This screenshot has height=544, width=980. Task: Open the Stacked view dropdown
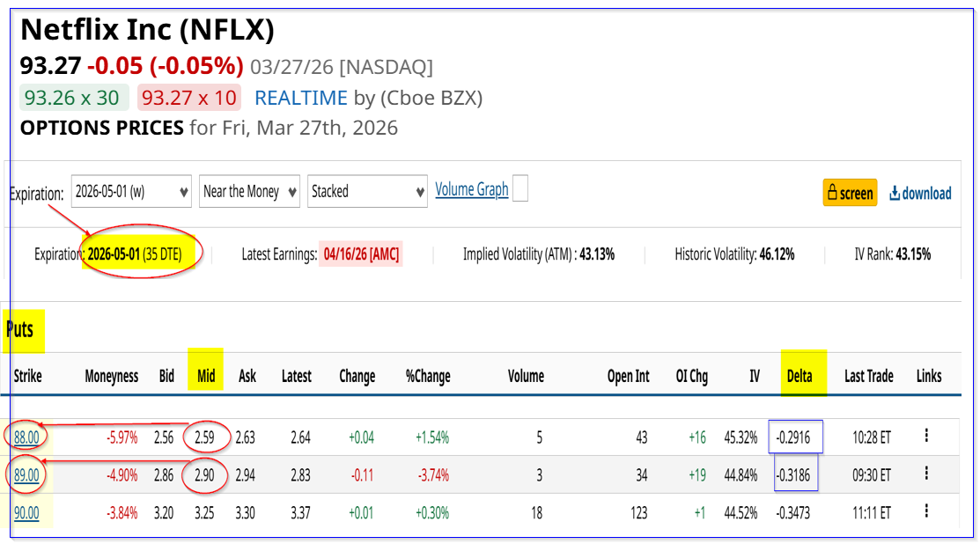(x=367, y=191)
